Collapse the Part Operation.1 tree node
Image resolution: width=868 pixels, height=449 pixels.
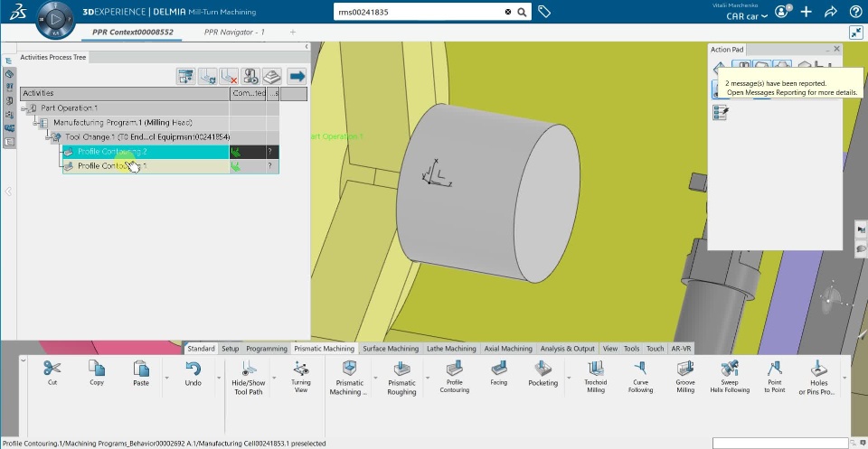[x=24, y=108]
